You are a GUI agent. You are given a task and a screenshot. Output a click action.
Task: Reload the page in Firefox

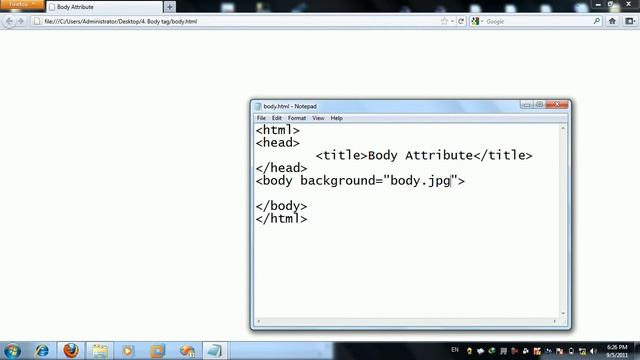point(461,21)
